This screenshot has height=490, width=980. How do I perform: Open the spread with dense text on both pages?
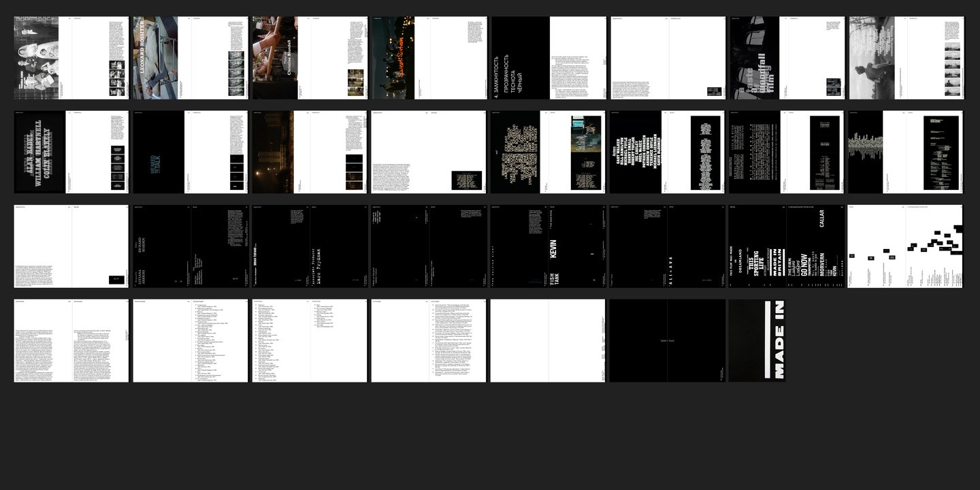(71, 340)
